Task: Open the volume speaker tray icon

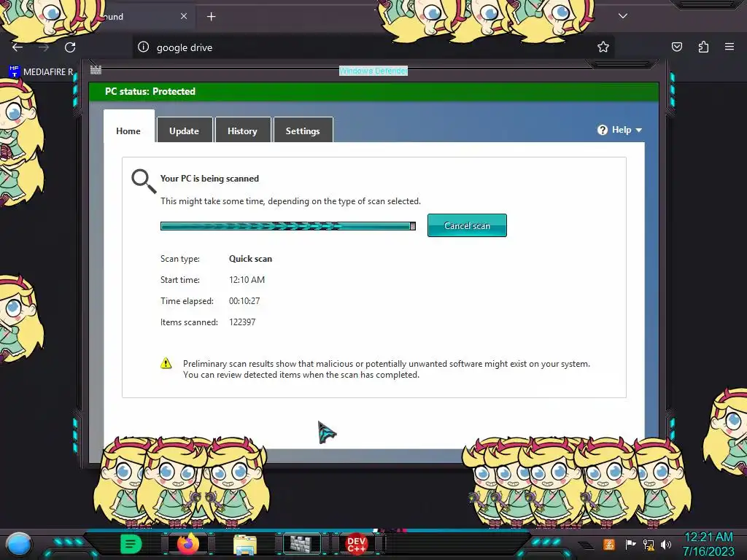Action: click(x=666, y=544)
